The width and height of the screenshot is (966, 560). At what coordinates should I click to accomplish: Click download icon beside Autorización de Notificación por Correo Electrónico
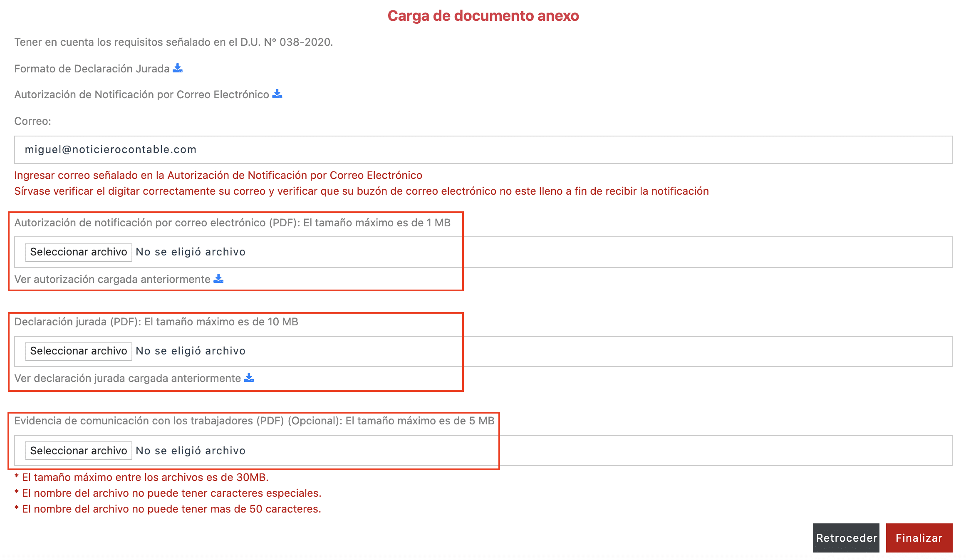(277, 94)
